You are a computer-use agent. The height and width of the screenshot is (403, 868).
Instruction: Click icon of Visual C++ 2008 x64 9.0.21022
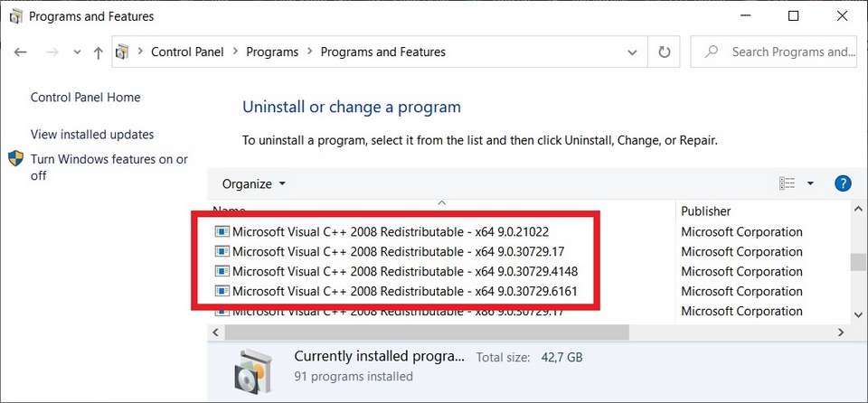[x=222, y=231]
